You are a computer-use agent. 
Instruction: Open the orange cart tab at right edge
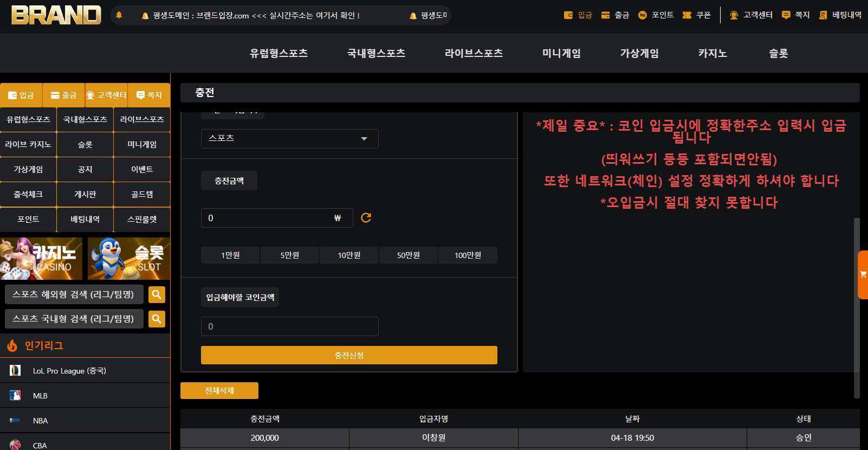(x=863, y=275)
